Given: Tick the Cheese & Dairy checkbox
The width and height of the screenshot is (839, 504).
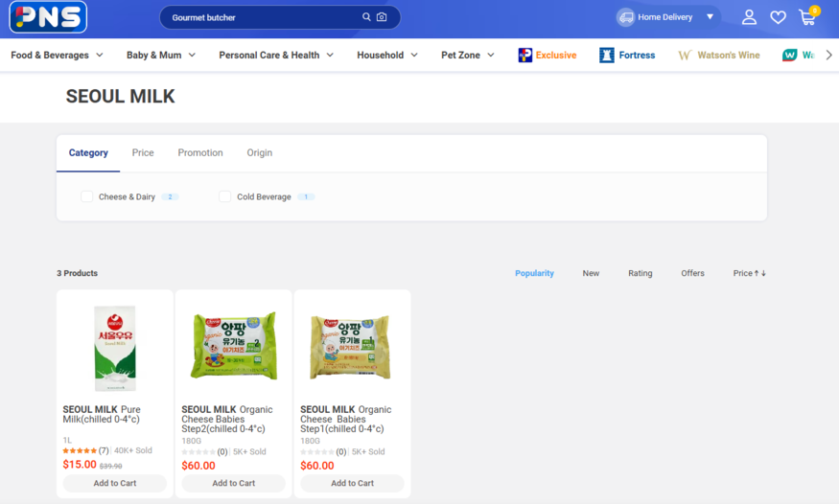Looking at the screenshot, I should (x=86, y=196).
